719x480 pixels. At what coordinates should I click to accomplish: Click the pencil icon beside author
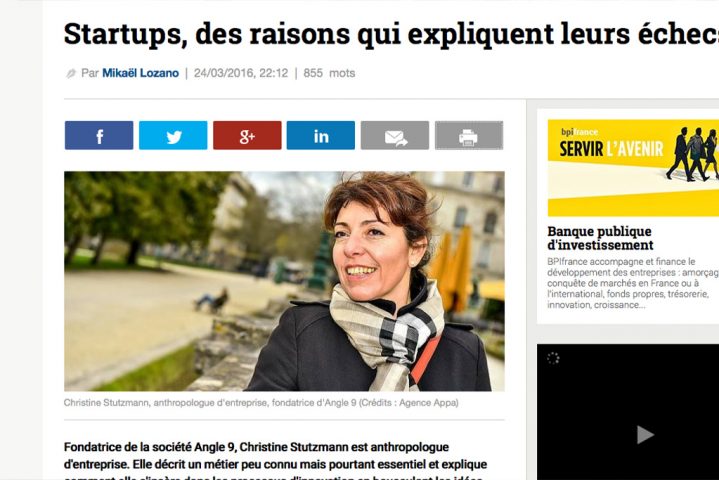pyautogui.click(x=71, y=73)
